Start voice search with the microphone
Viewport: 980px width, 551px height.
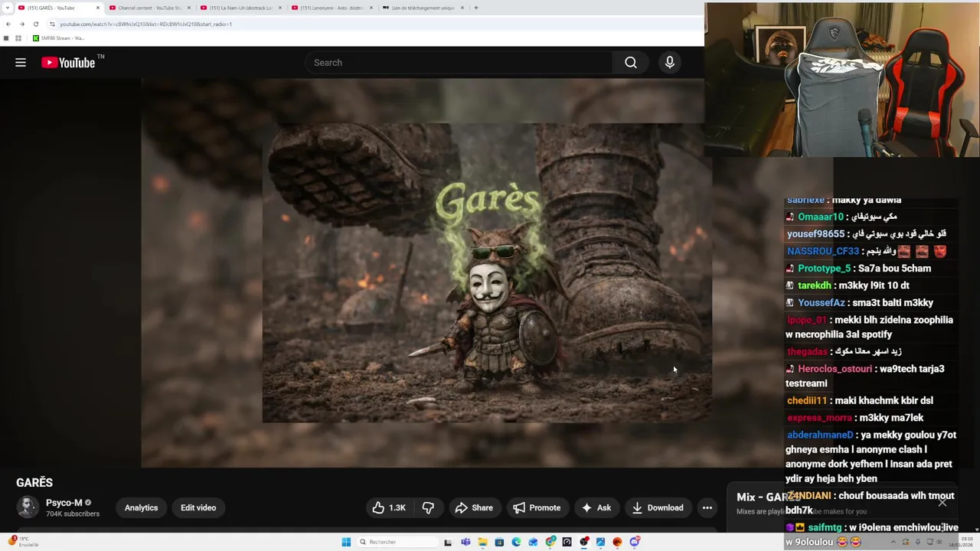coord(670,63)
